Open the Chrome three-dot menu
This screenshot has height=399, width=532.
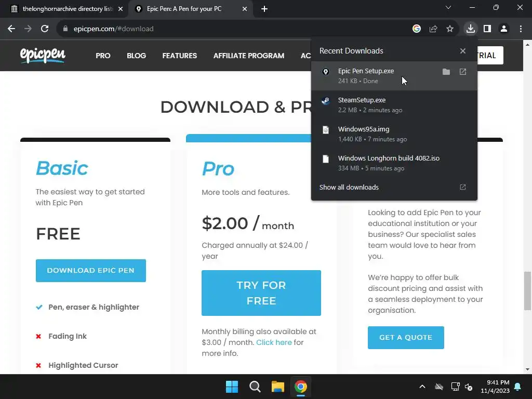(x=521, y=29)
